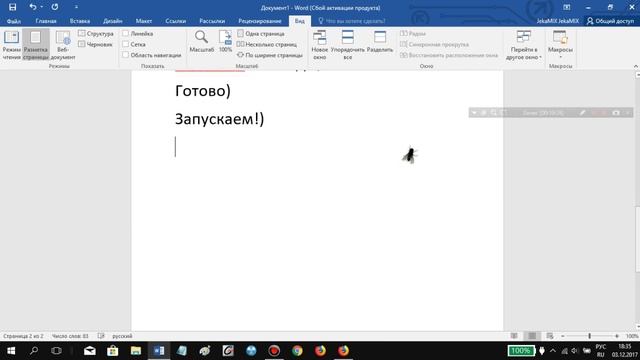Set zoom to 100% in ribbon

pos(225,41)
